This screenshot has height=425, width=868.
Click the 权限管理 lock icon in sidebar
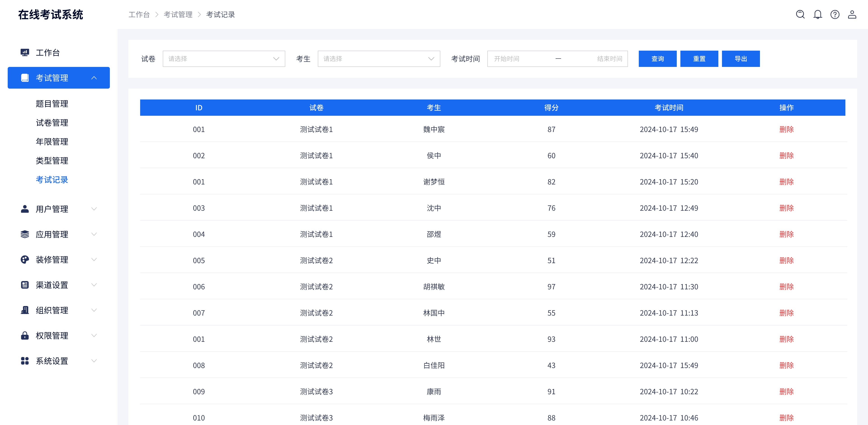click(x=25, y=336)
